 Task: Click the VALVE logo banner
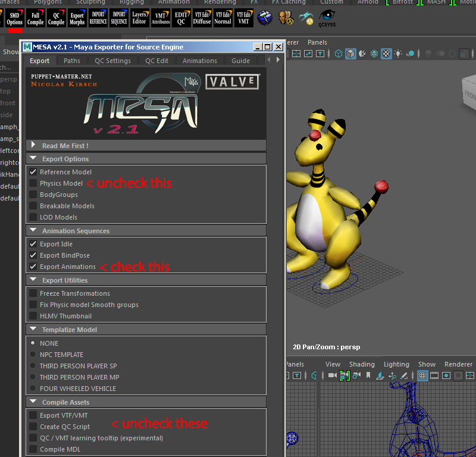point(233,82)
